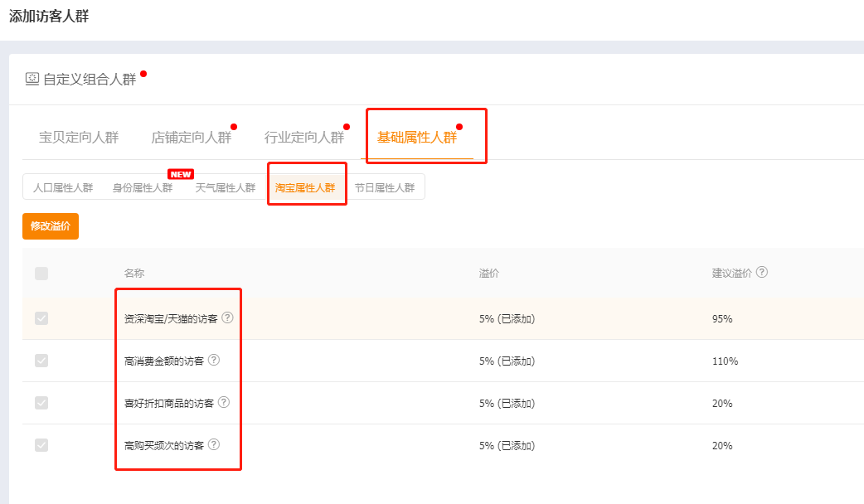Viewport: 864px width, 504px height.
Task: Click 5% (已添加) in 资深淘宝/天猫的访客 row
Action: [507, 319]
